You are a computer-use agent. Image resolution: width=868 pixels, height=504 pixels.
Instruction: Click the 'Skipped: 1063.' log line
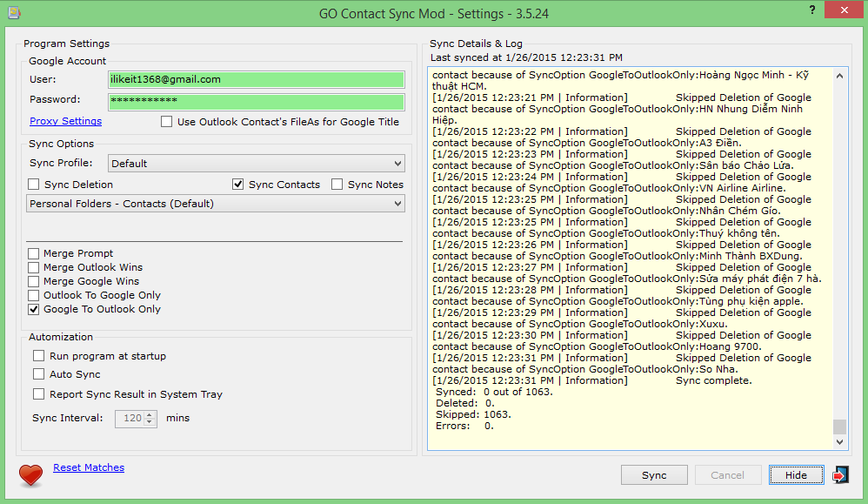click(473, 414)
